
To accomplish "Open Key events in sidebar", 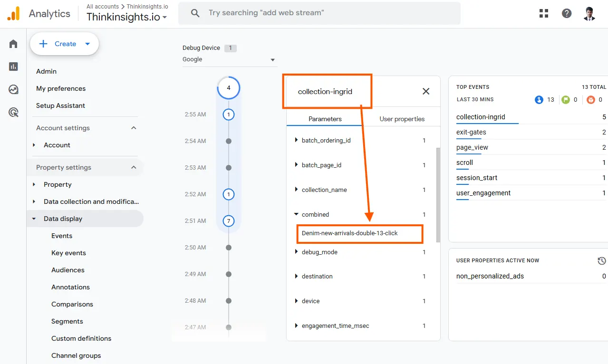I will tap(68, 253).
